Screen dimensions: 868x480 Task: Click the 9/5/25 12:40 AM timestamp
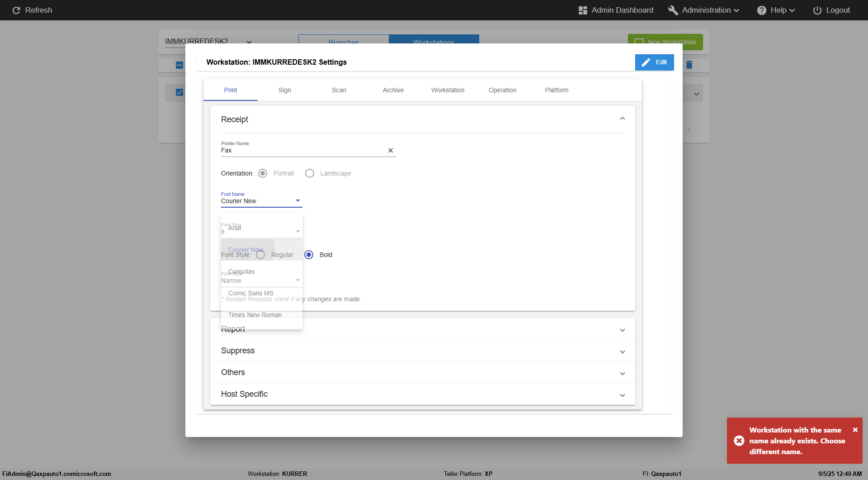[x=840, y=474]
